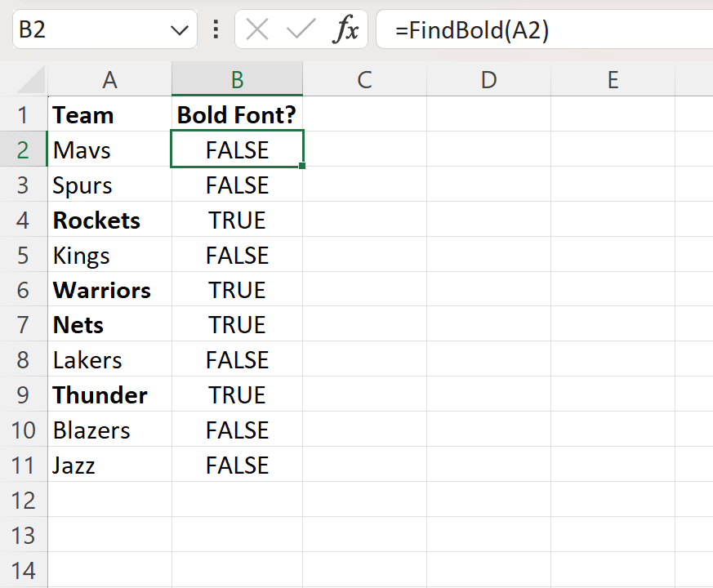Expand the named ranges list via Name Box chevron
This screenshot has height=588, width=713.
tap(179, 30)
